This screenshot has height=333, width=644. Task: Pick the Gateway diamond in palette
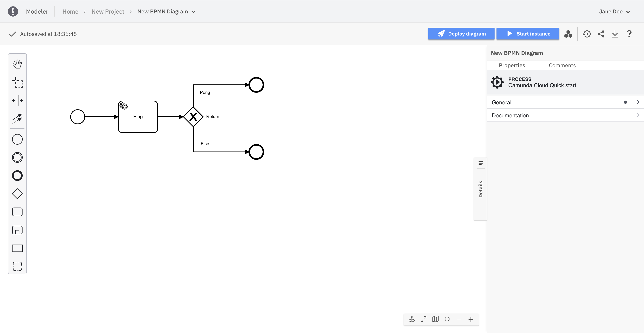pos(17,194)
